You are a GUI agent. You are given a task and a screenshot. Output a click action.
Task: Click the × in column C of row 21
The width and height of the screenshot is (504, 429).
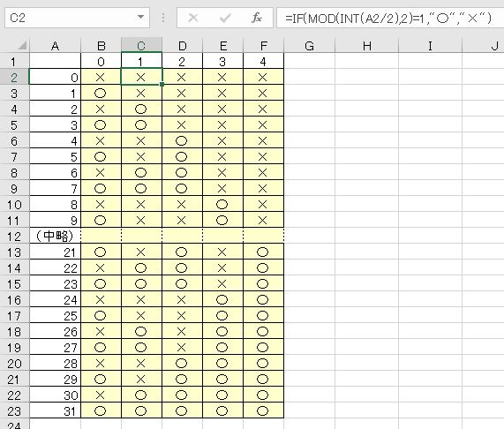[x=141, y=380]
